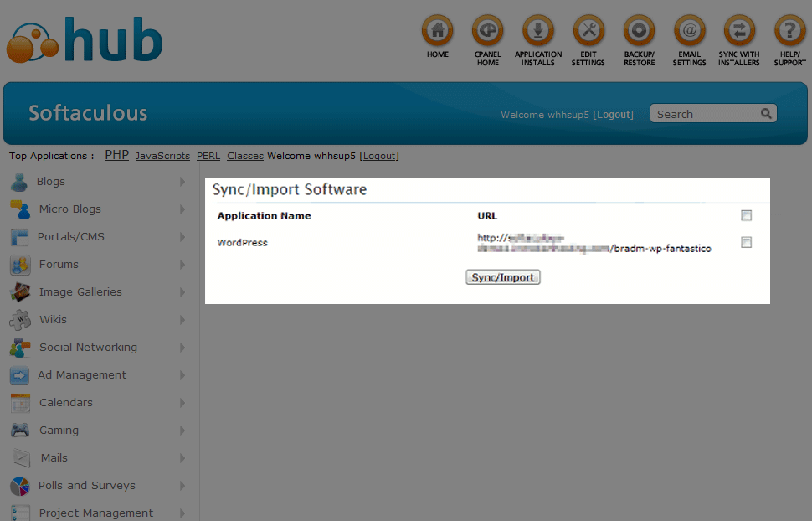Image resolution: width=812 pixels, height=521 pixels.
Task: Click the Home icon in top toolbar
Action: coord(437,31)
